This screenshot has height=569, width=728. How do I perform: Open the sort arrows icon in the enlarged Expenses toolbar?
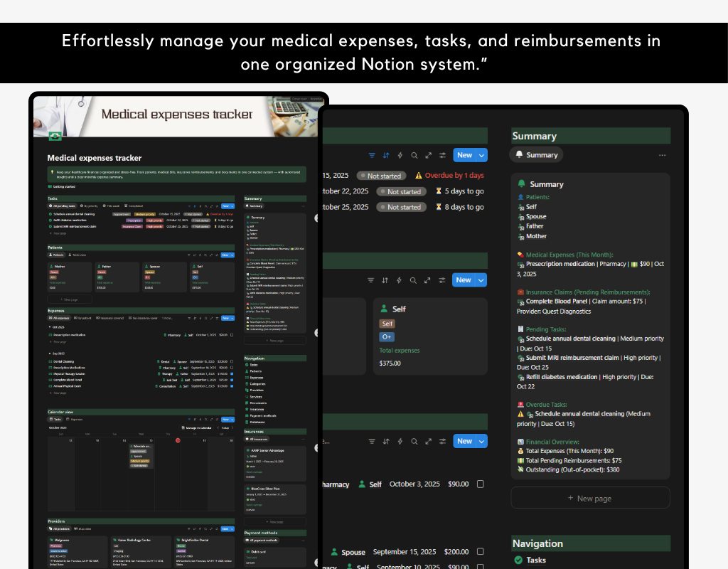[x=386, y=441]
